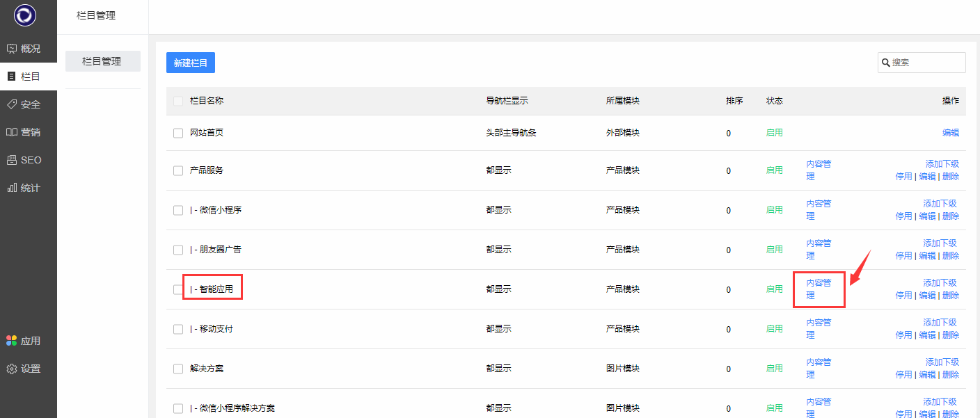This screenshot has width=980, height=418.
Task: Open the 统计 statistics sidebar item
Action: (28, 188)
